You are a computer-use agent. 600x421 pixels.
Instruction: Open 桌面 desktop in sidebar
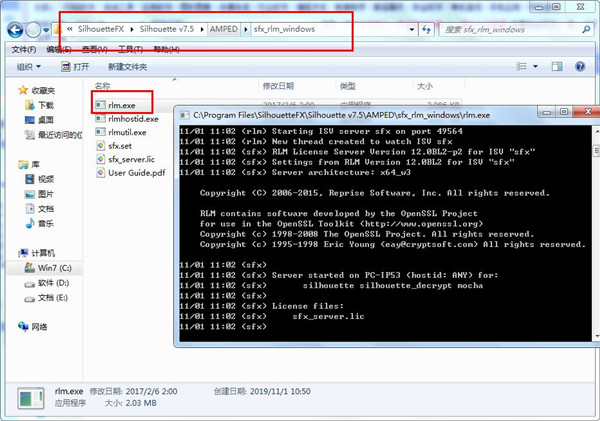[x=39, y=120]
